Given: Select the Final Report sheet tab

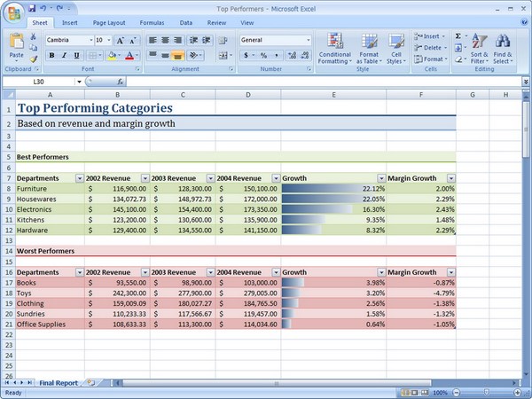Looking at the screenshot, I should (58, 382).
